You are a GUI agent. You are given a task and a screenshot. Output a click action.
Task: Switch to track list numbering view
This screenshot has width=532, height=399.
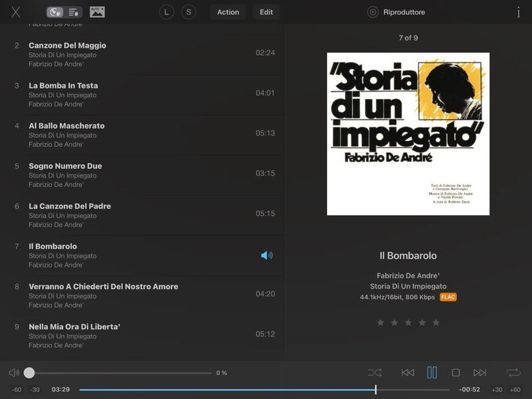click(x=73, y=12)
